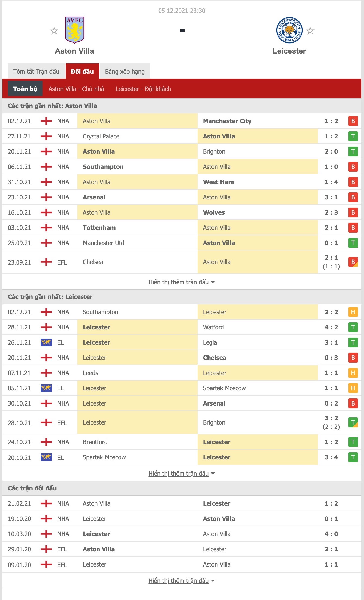Click the Leicester team name in header

point(289,51)
